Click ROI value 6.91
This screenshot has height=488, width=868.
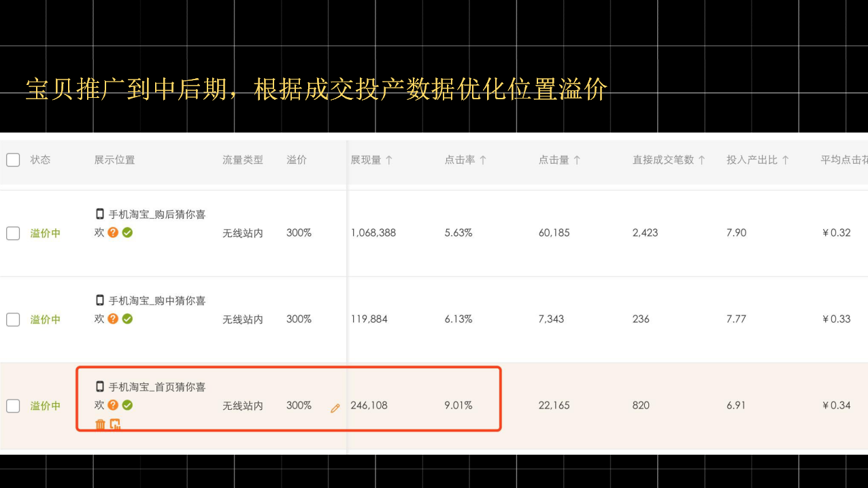[736, 405]
